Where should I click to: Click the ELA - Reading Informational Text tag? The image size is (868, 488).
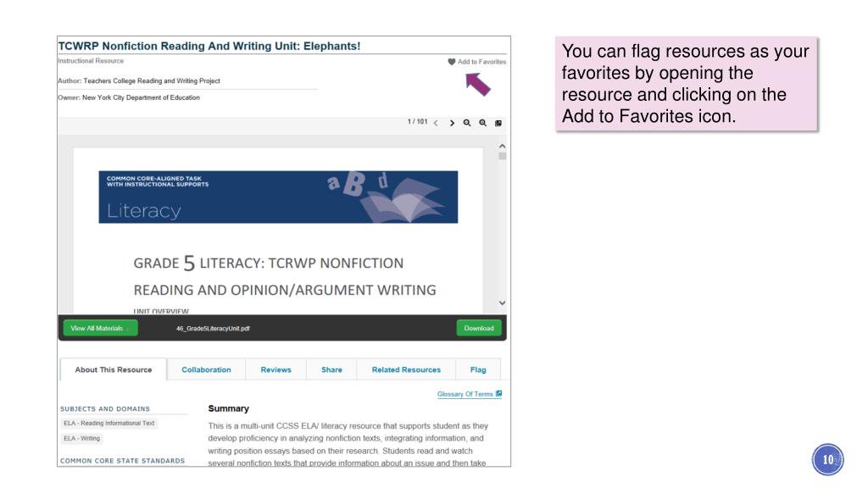tap(109, 424)
